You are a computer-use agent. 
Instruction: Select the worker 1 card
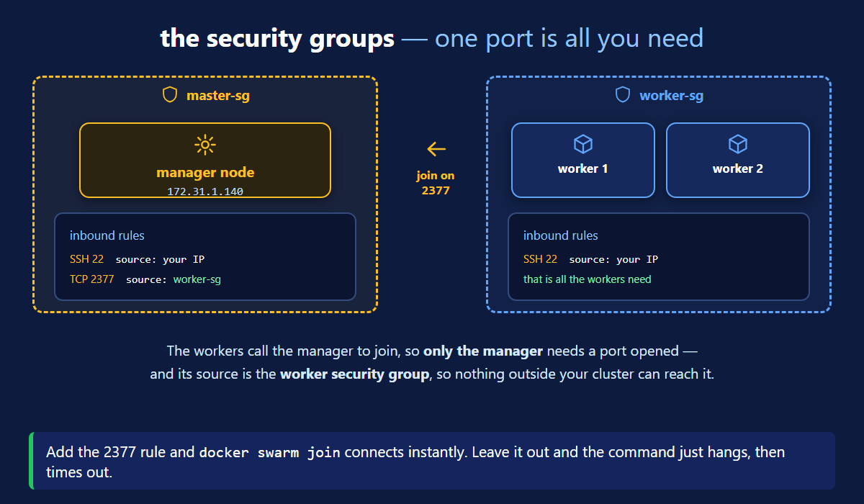tap(583, 160)
